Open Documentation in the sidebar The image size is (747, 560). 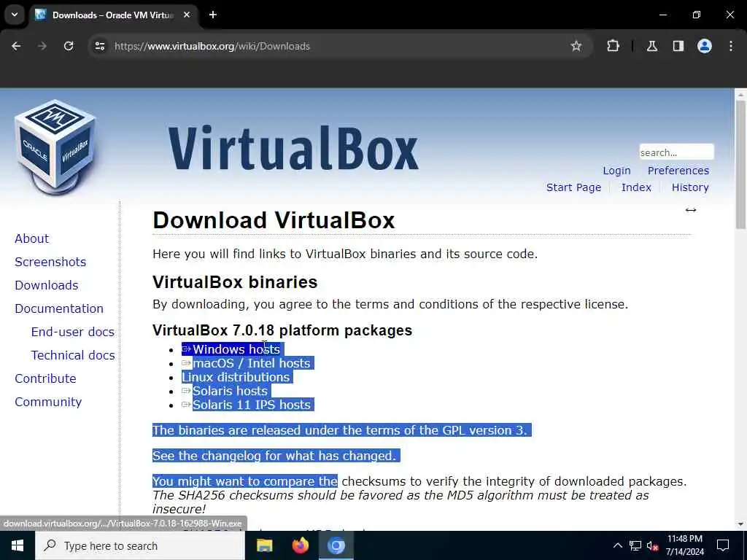[x=59, y=308]
